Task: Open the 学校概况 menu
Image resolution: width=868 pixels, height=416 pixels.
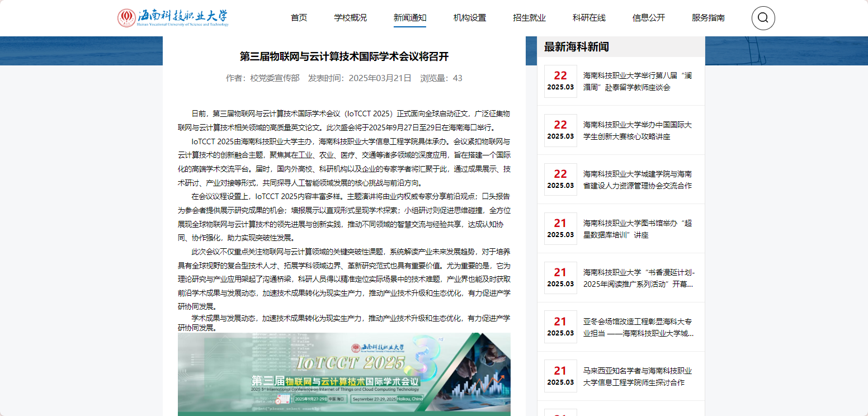Action: tap(351, 18)
